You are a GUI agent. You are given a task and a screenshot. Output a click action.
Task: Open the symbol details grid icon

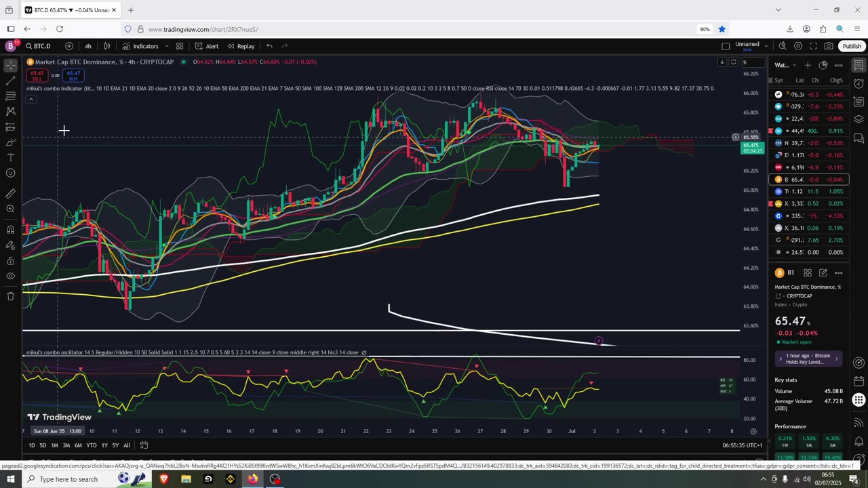808,272
